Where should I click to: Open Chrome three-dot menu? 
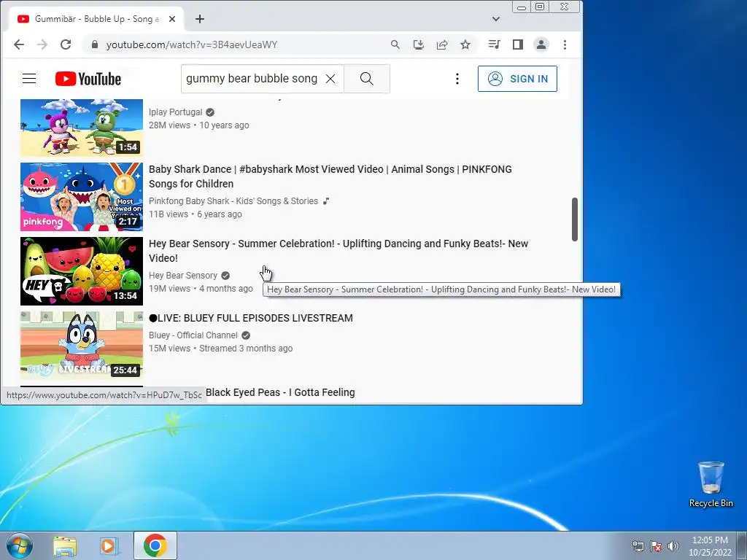[x=565, y=44]
